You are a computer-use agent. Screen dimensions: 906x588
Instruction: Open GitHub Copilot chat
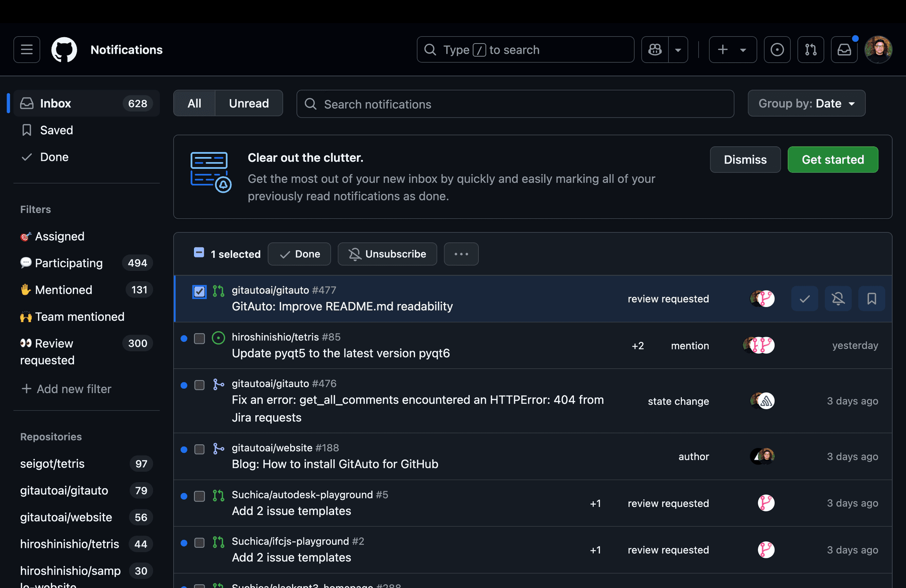(654, 50)
